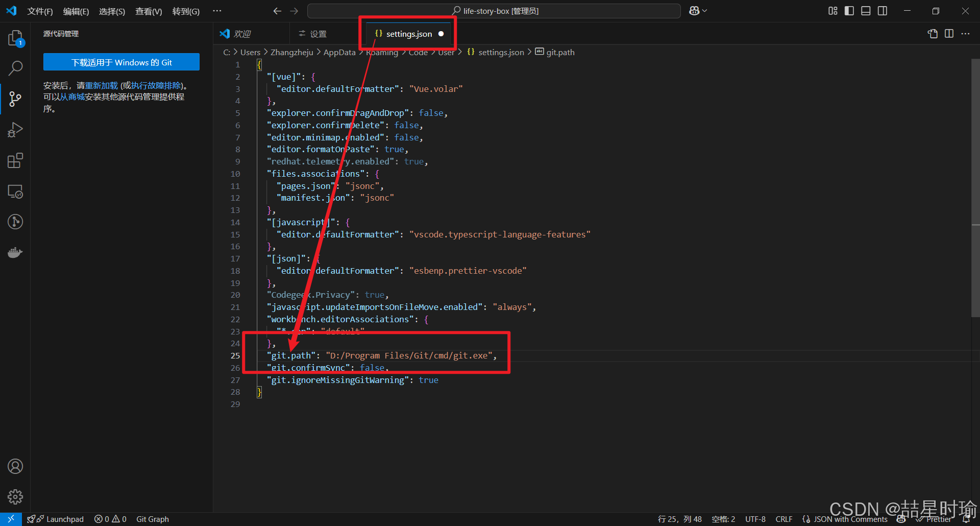This screenshot has width=980, height=526.
Task: Open the Zhangzheju breadcrumb
Action: tap(292, 52)
